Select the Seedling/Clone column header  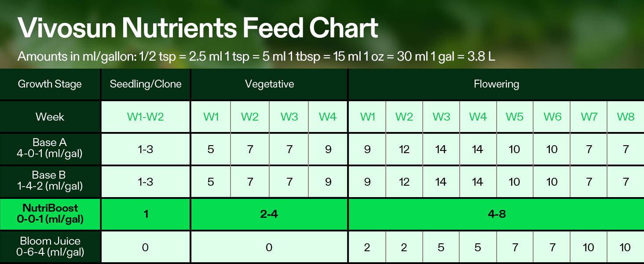tap(146, 84)
